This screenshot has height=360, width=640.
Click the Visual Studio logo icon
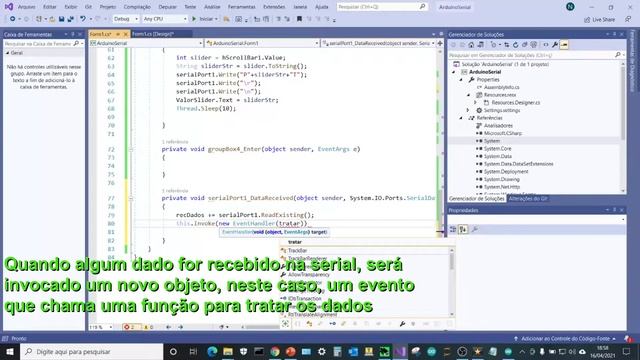tap(9, 7)
